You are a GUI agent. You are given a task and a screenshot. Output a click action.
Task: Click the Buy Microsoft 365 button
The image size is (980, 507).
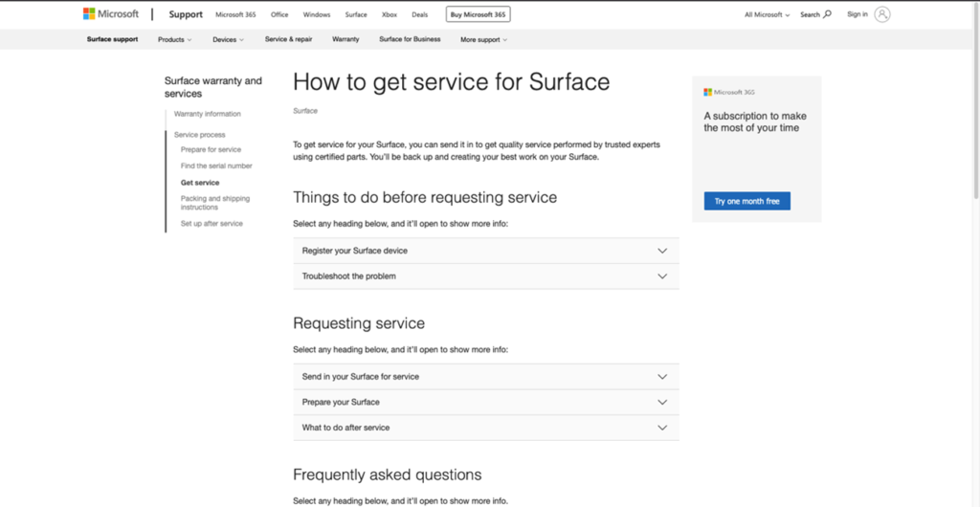pyautogui.click(x=479, y=14)
